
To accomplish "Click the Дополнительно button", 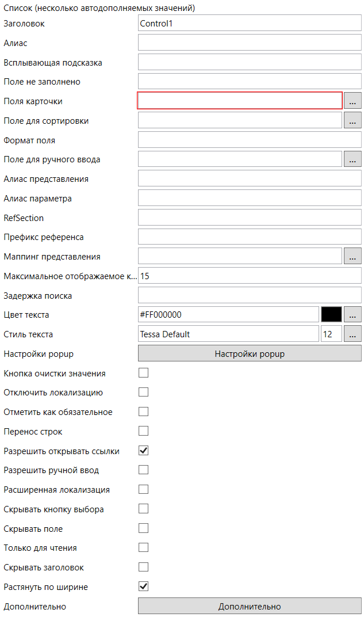I will click(250, 606).
